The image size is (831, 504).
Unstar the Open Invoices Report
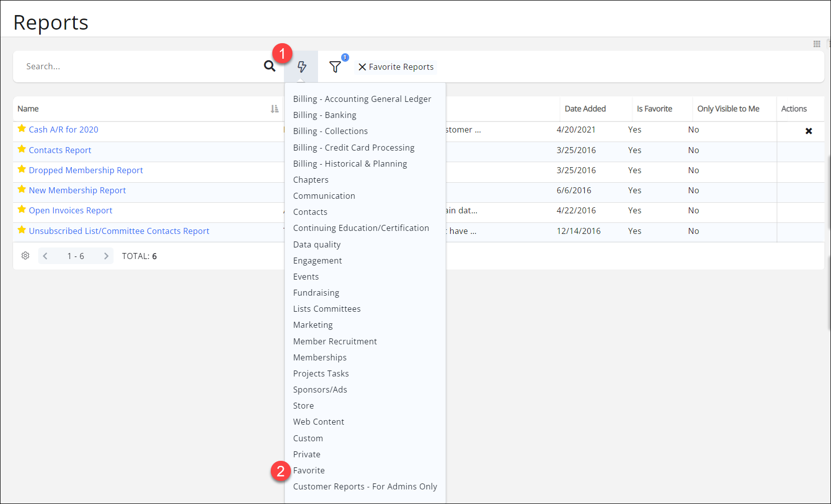[21, 209]
